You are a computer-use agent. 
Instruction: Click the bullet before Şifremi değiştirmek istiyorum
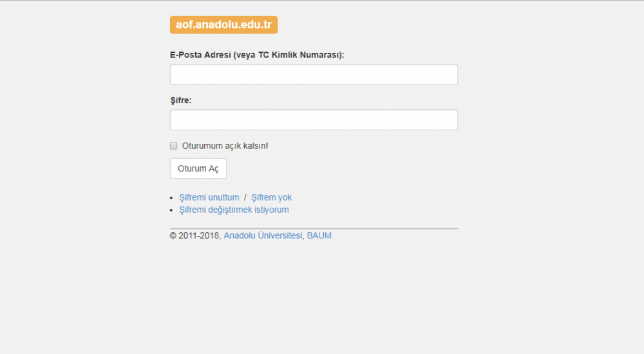171,210
